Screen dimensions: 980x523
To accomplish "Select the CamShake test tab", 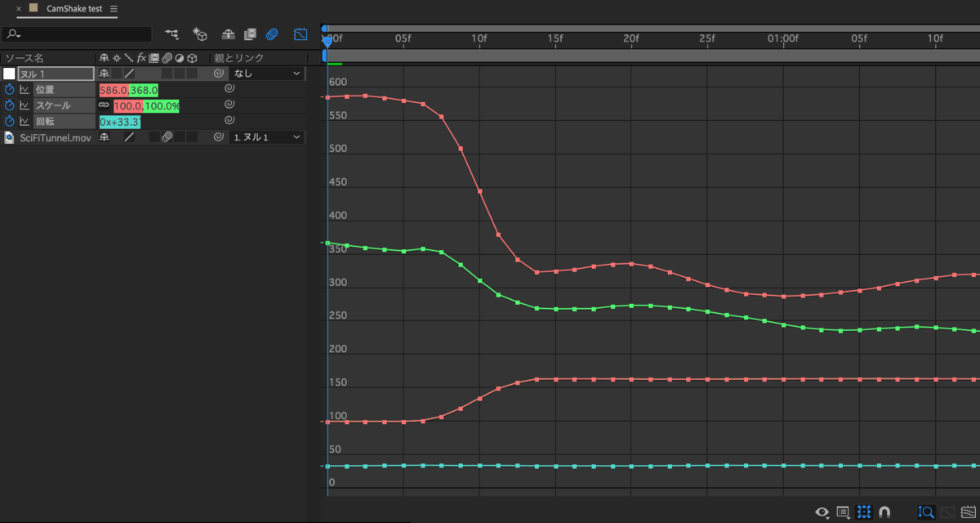I will click(x=73, y=8).
